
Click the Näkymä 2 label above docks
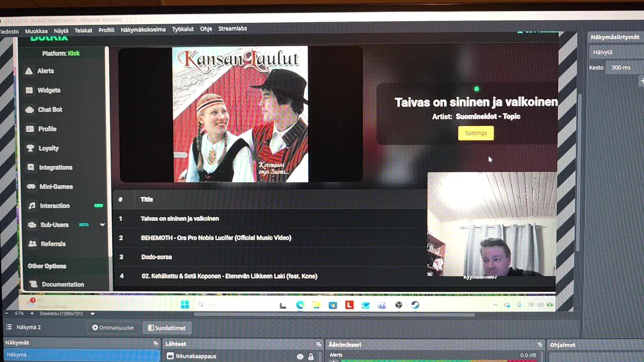pos(29,327)
